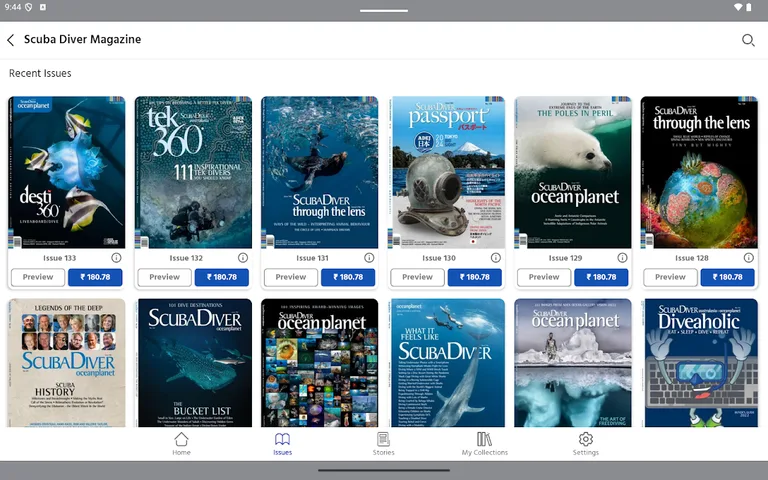Viewport: 768px width, 480px height.
Task: Buy Issue 130 for ₹180.78
Action: point(475,277)
